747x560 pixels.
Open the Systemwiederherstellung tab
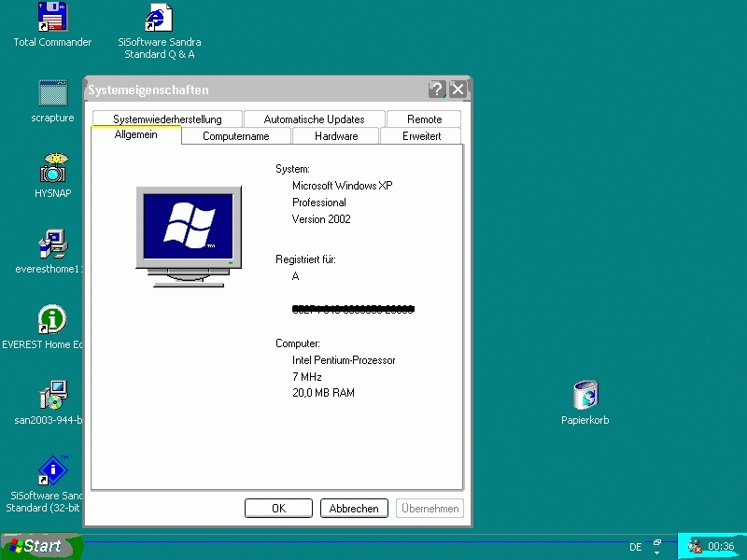pyautogui.click(x=166, y=119)
